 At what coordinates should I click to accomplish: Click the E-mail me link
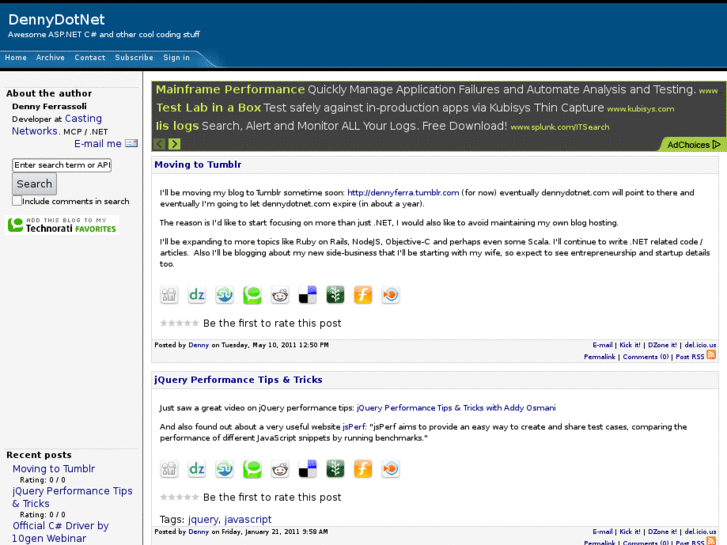pos(98,144)
